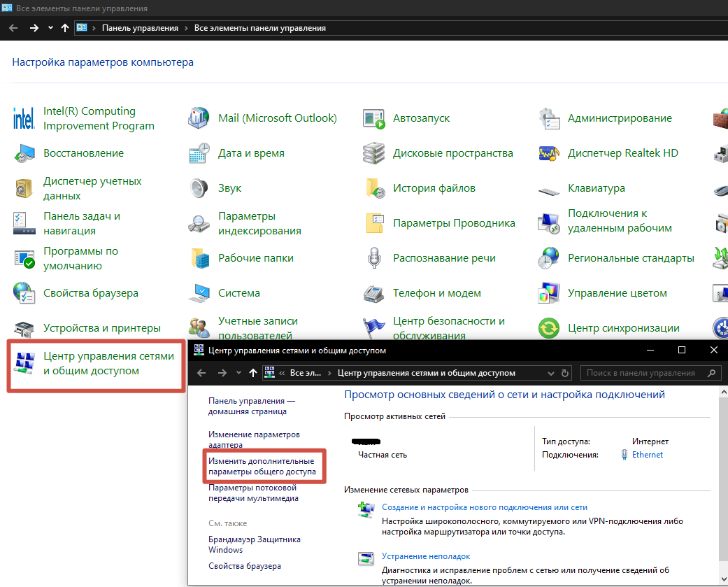Refresh the Network Center window
This screenshot has width=728, height=587.
[565, 373]
